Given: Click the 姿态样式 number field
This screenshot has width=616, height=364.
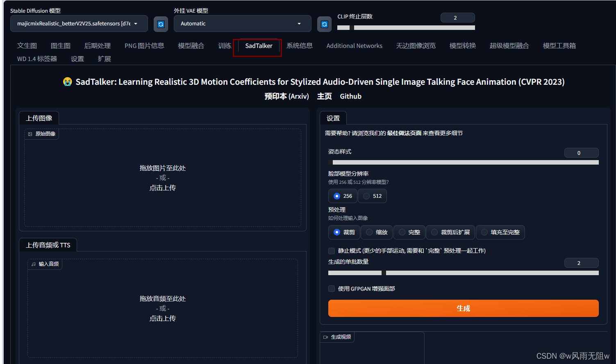Looking at the screenshot, I should 581,153.
